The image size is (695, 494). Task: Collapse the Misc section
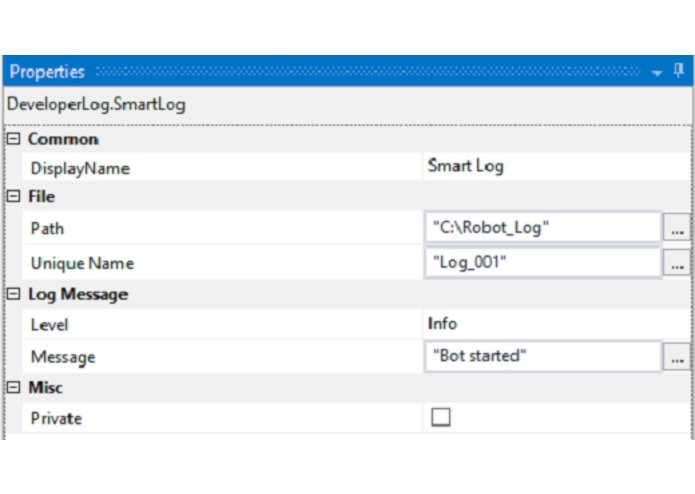[13, 387]
